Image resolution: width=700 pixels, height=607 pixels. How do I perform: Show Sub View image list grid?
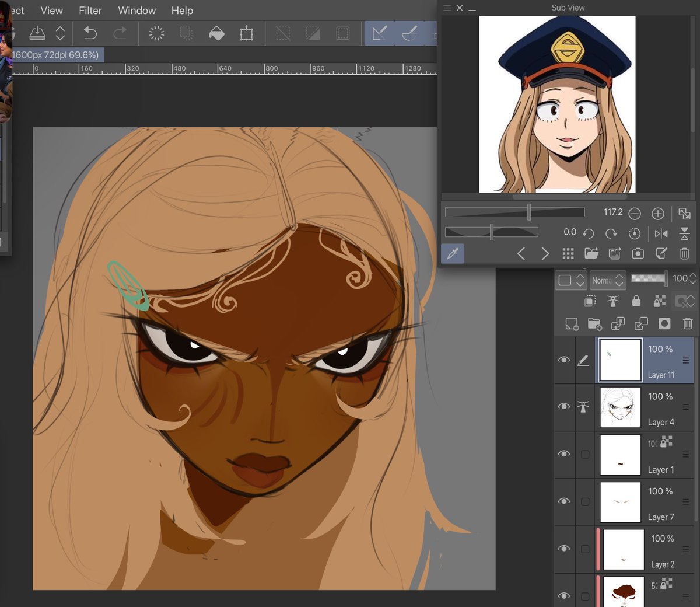click(568, 253)
